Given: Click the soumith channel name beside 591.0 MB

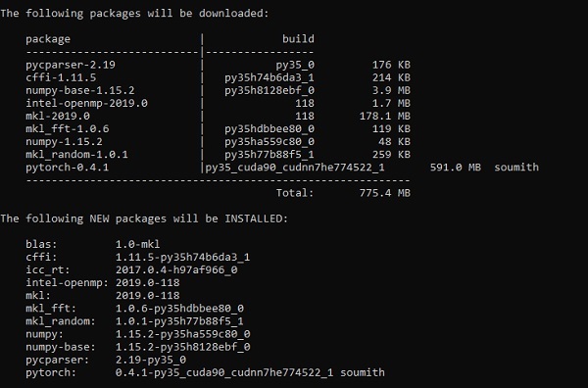Looking at the screenshot, I should [516, 168].
